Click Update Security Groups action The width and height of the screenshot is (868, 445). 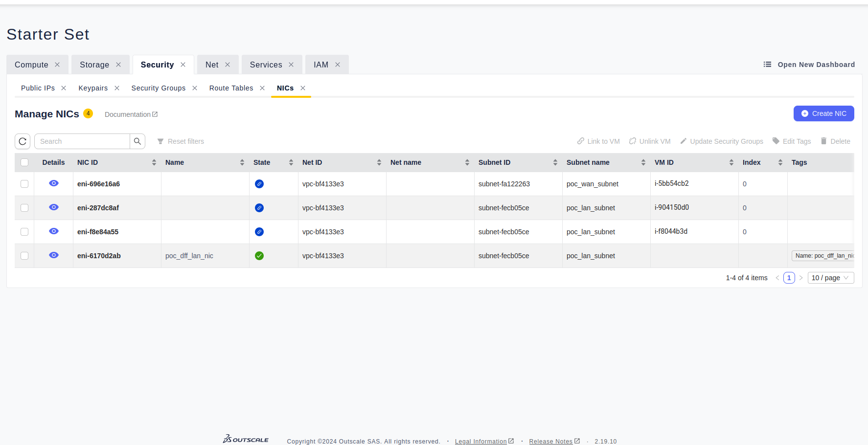click(722, 141)
